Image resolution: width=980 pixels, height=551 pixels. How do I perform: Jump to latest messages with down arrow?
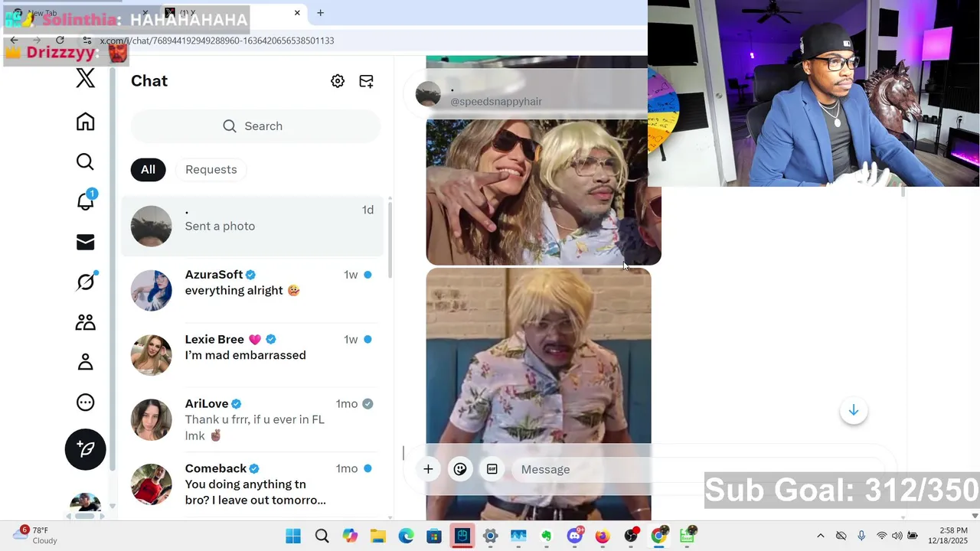854,411
